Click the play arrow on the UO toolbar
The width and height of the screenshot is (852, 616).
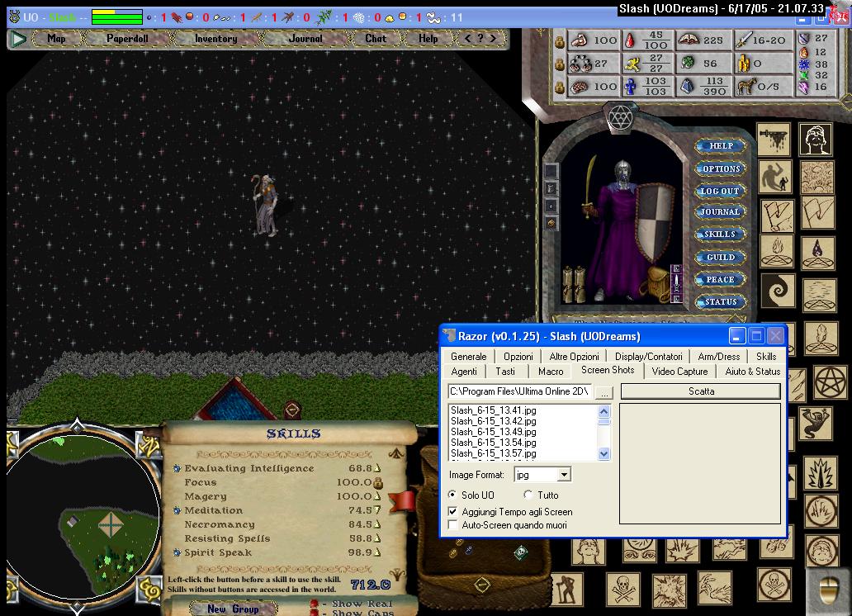point(18,39)
